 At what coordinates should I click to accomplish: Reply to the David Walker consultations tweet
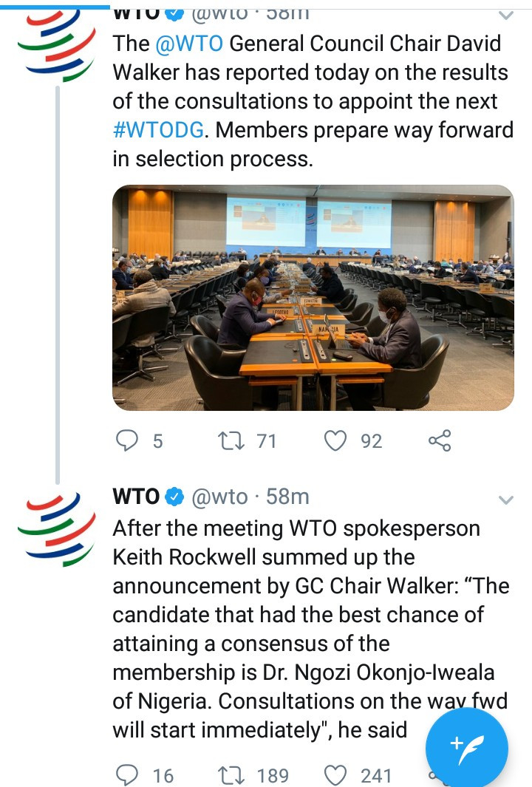coord(129,441)
